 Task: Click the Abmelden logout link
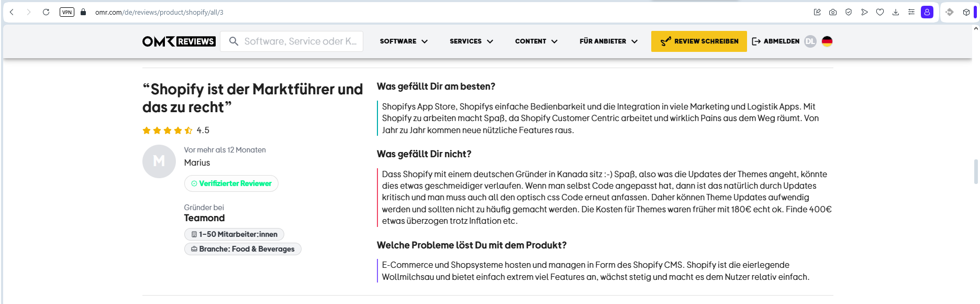(776, 41)
